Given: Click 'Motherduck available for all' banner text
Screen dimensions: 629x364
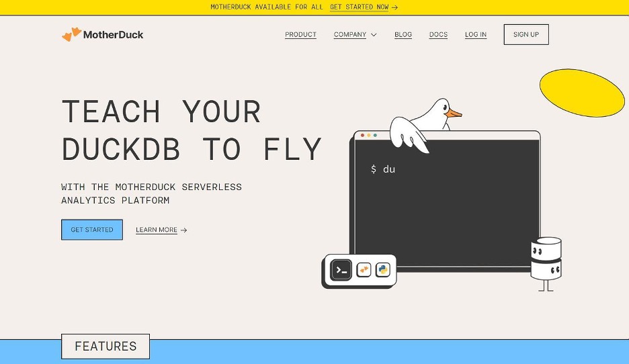Looking at the screenshot, I should pos(267,7).
